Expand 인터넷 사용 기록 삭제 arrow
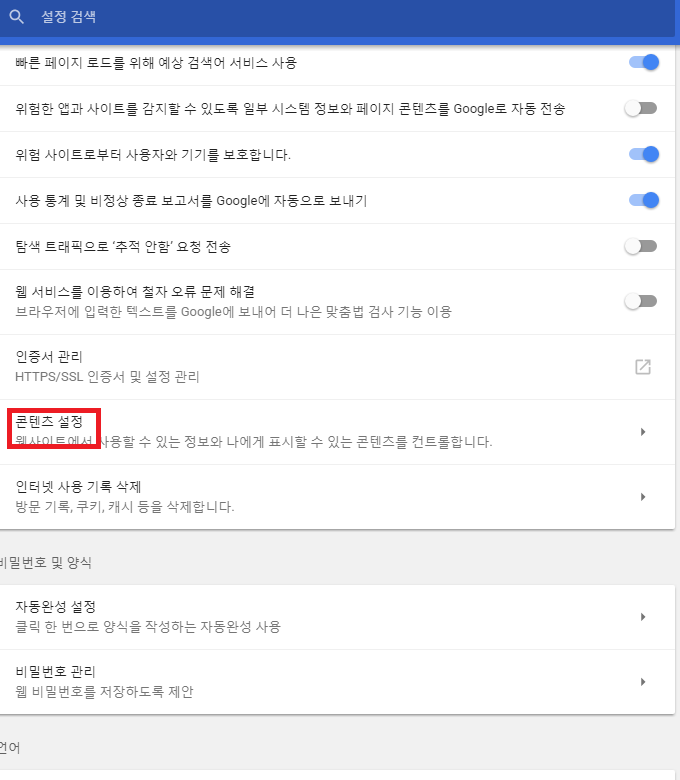680x780 pixels. [x=643, y=497]
